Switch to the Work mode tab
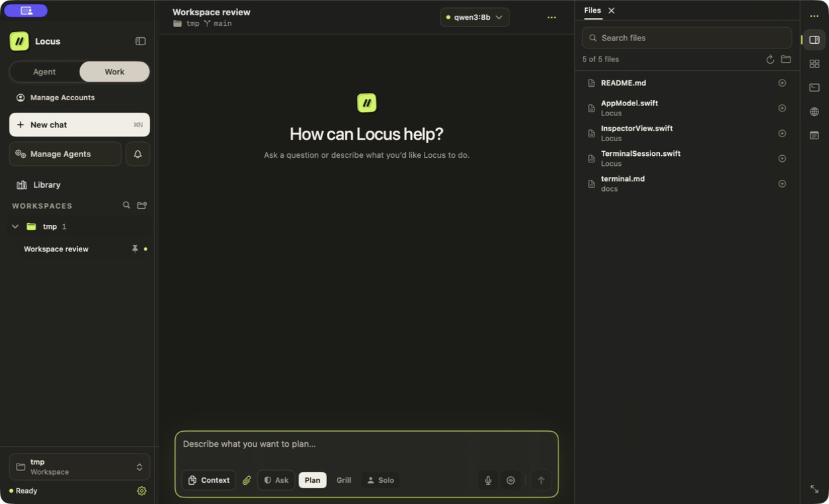The width and height of the screenshot is (829, 504). point(114,72)
